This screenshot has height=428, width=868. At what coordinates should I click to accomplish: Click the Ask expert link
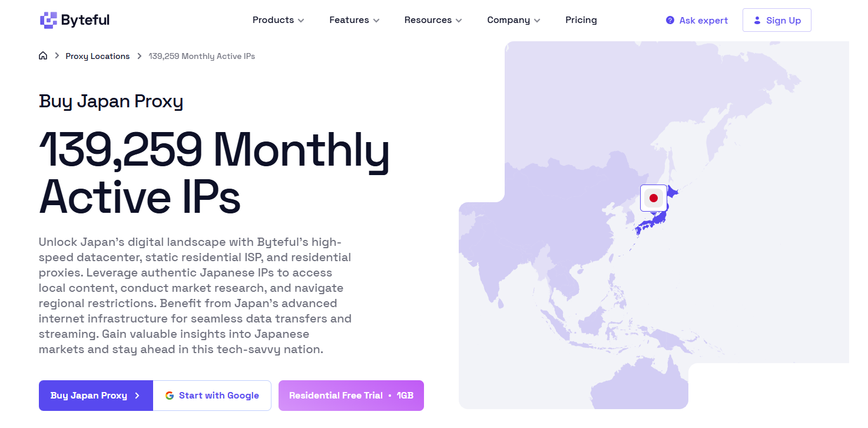(x=697, y=21)
